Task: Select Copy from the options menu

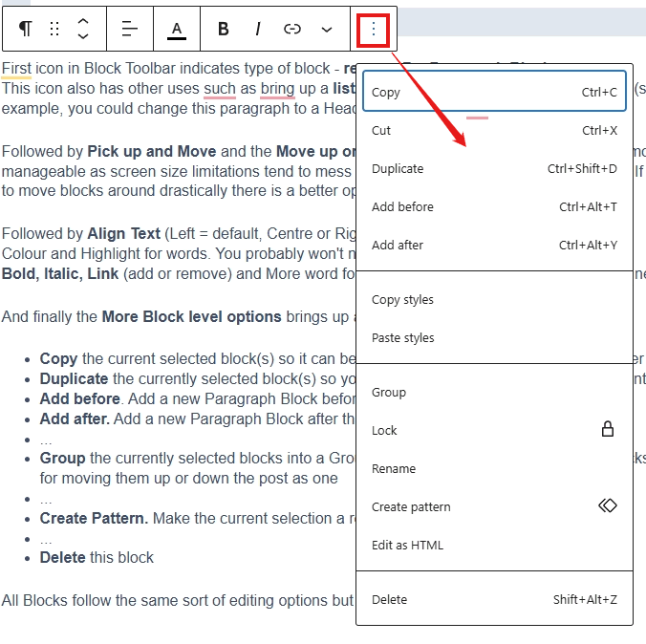Action: click(494, 92)
